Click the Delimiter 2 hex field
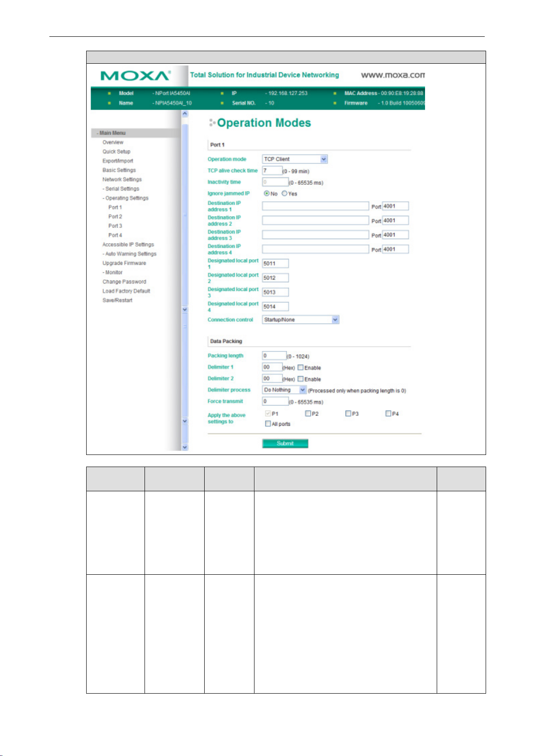The image size is (535, 756). pos(272,379)
